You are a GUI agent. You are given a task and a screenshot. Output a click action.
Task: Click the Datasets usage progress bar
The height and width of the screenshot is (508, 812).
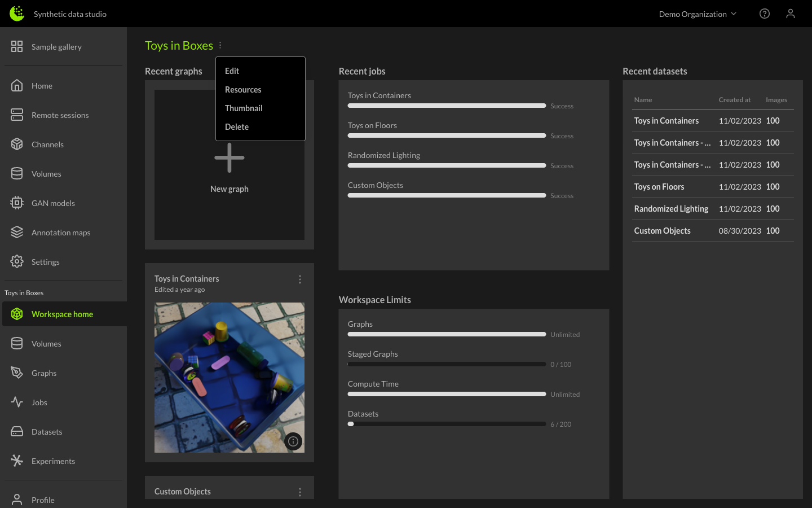tap(447, 423)
